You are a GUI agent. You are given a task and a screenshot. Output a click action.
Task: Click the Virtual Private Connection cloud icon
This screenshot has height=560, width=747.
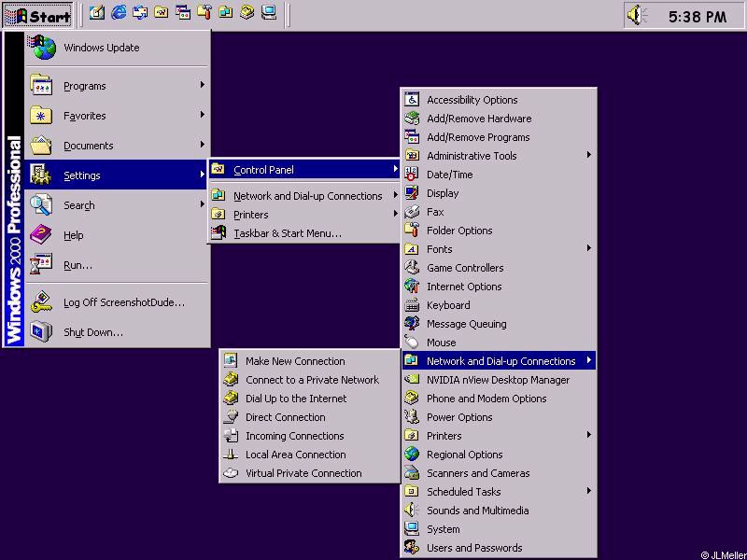231,472
